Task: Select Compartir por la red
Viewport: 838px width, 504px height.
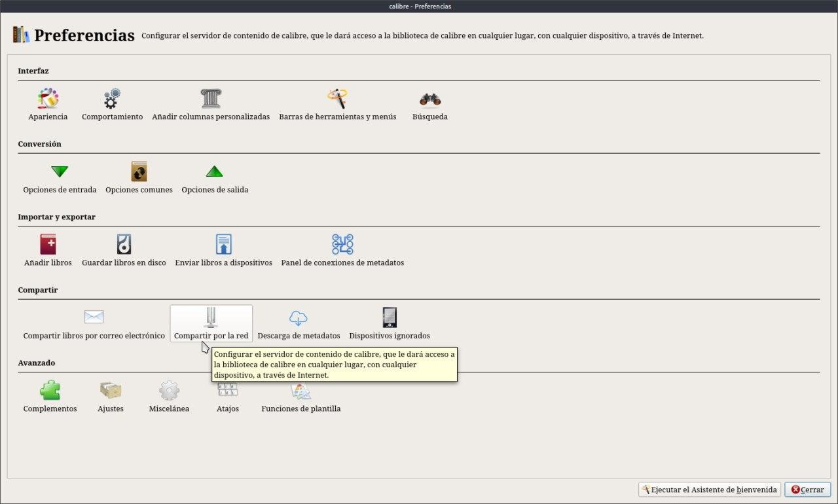Action: tap(211, 325)
